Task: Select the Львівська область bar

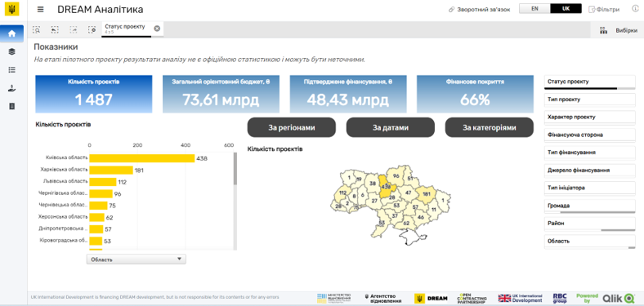Action: tap(103, 182)
